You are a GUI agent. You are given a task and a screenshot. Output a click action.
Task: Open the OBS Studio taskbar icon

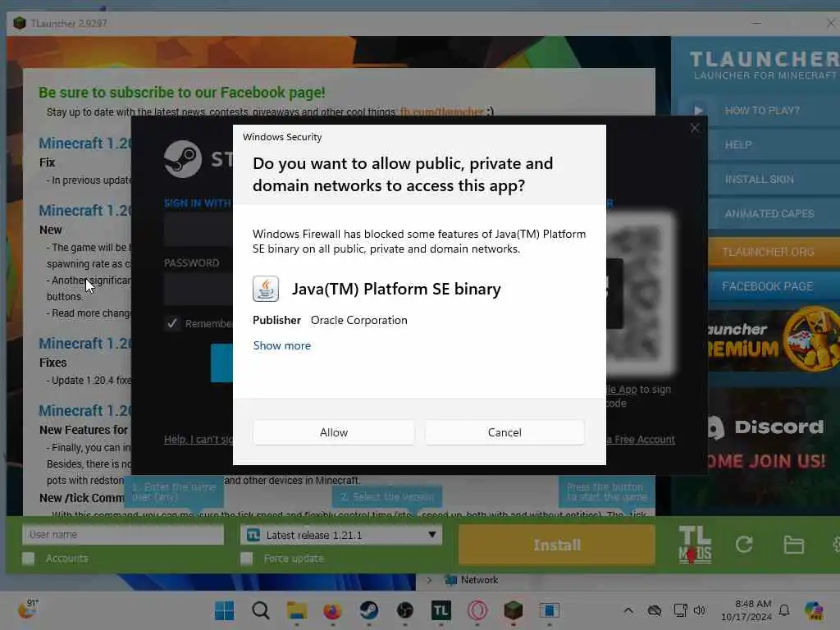(405, 610)
